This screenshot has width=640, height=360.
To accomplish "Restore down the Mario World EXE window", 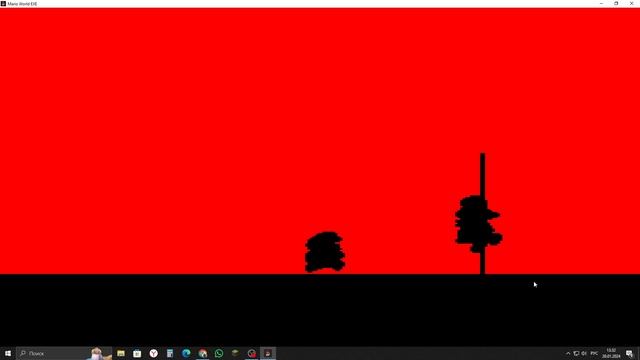I will click(616, 4).
